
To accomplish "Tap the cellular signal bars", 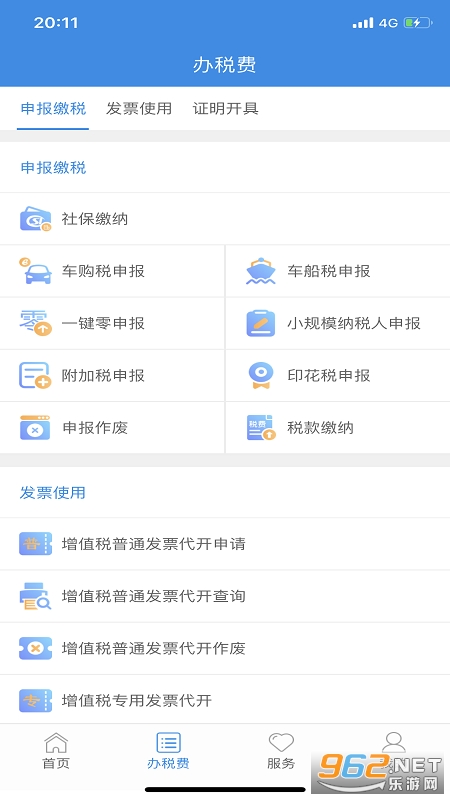I will [x=363, y=23].
